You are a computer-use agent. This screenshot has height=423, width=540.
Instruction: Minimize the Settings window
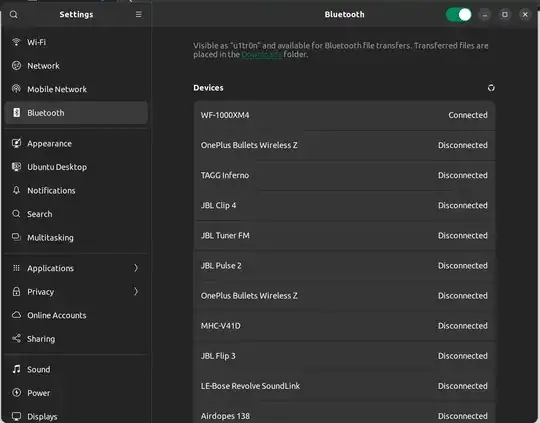pyautogui.click(x=485, y=14)
